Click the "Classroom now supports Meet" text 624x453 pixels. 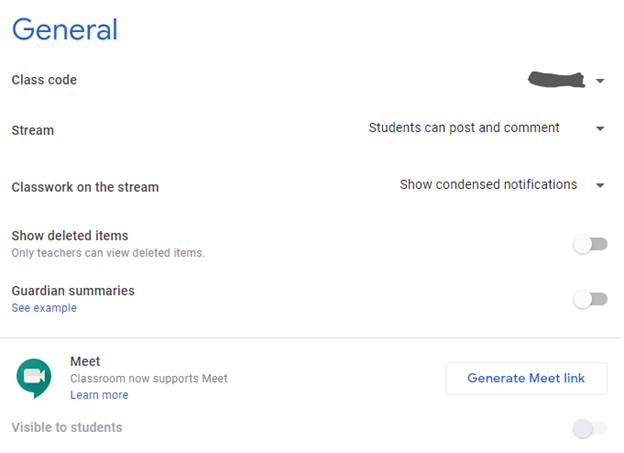(x=149, y=379)
